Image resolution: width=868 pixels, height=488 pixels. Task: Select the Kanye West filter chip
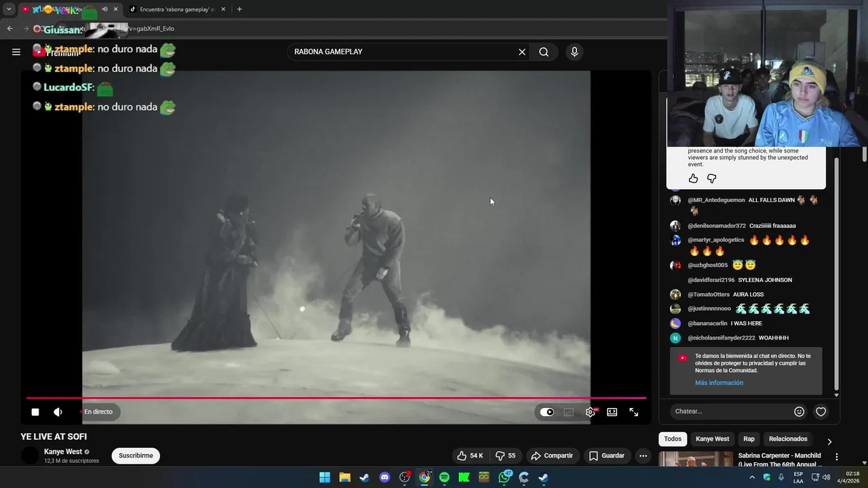(x=712, y=439)
